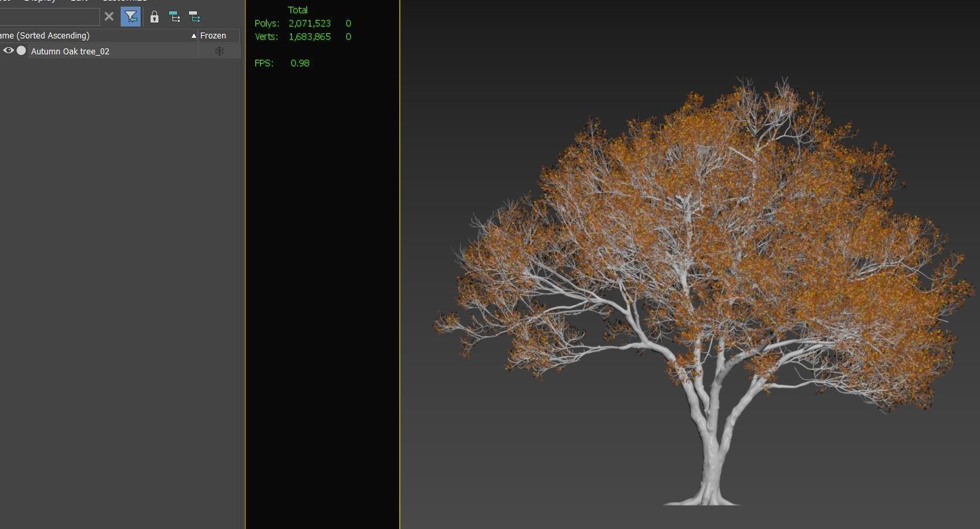Toggle the freeze snowflake for Autumn Oak tree_02
This screenshot has height=529, width=980.
coord(219,51)
